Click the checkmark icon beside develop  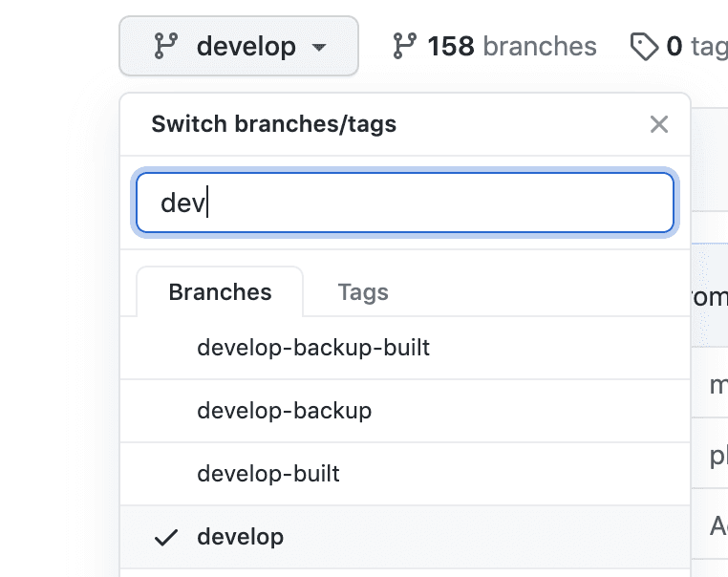[x=166, y=538]
